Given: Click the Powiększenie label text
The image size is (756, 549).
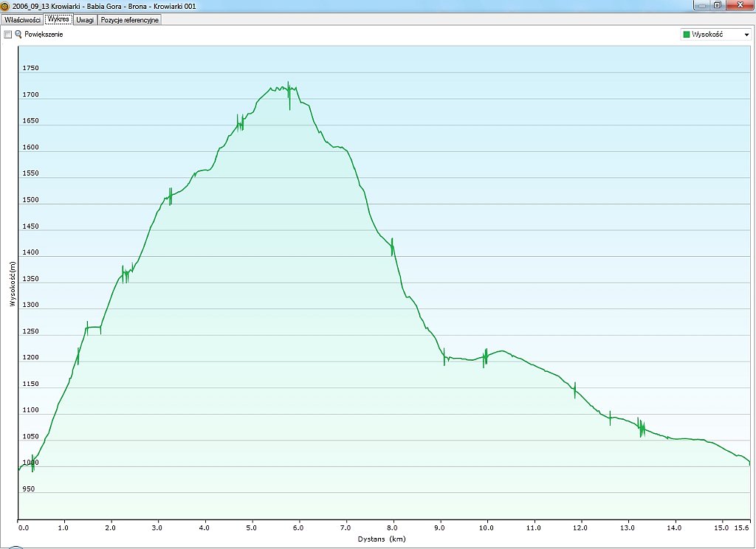Looking at the screenshot, I should 44,35.
